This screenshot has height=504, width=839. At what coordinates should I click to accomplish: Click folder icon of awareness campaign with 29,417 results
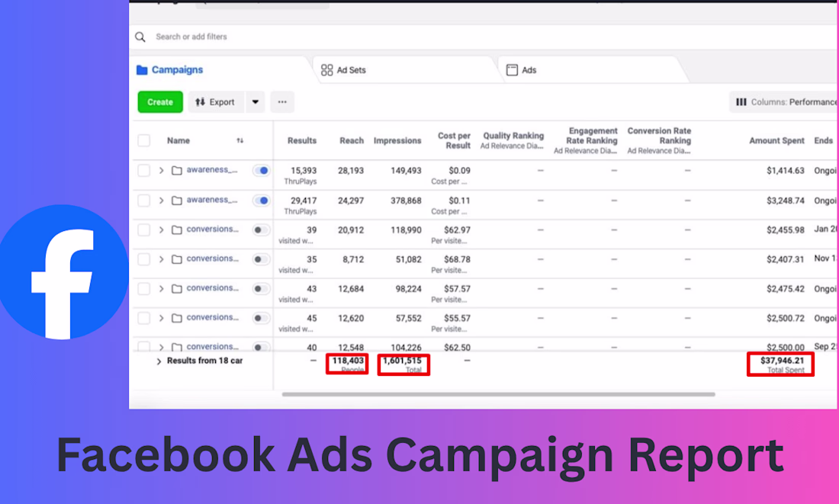pyautogui.click(x=177, y=201)
